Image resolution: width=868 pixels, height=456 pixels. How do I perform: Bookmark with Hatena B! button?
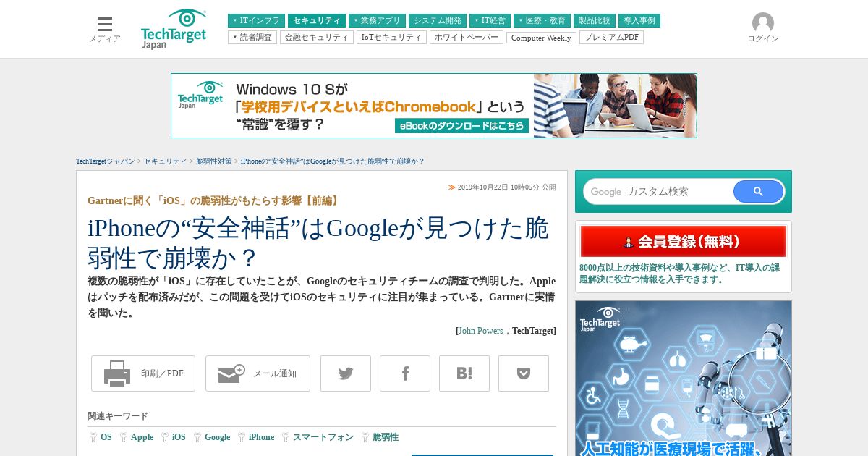click(x=464, y=373)
